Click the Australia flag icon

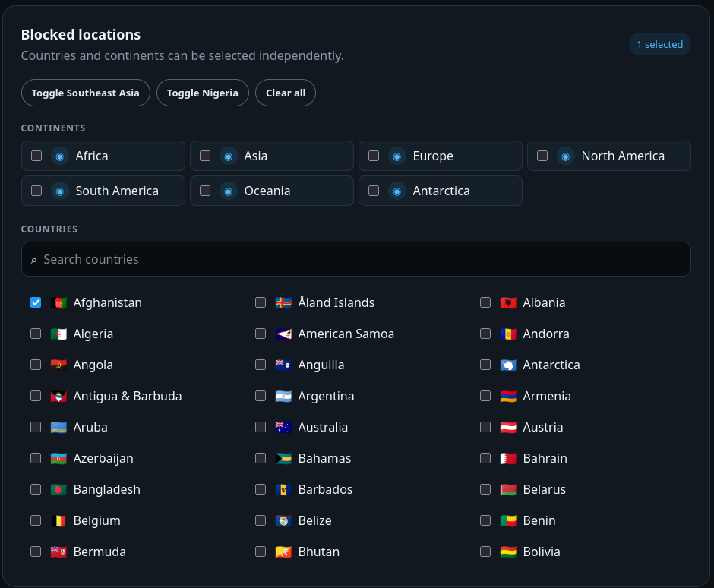click(x=283, y=427)
